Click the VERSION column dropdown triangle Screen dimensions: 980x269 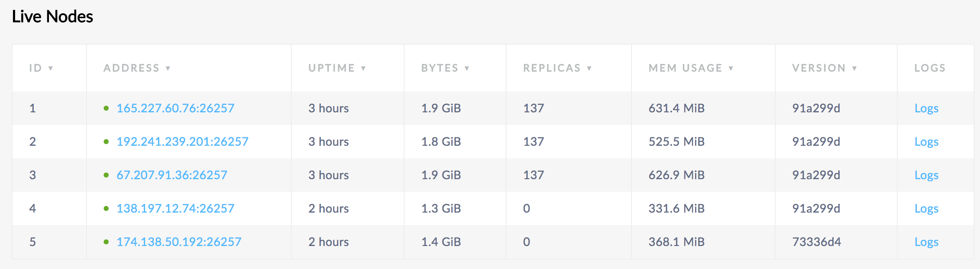point(854,69)
